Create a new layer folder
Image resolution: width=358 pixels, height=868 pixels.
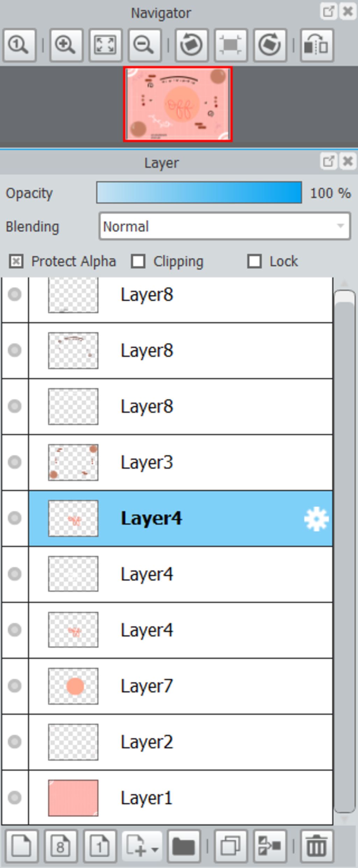(x=184, y=846)
